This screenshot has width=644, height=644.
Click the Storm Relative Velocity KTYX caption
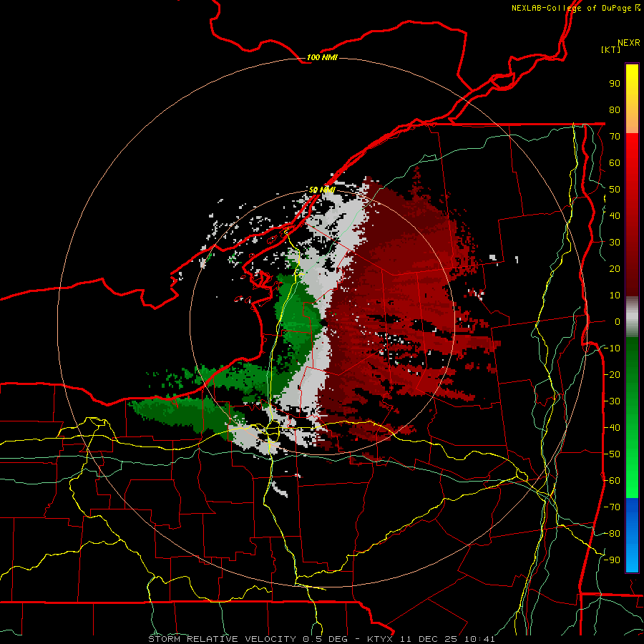[321, 639]
